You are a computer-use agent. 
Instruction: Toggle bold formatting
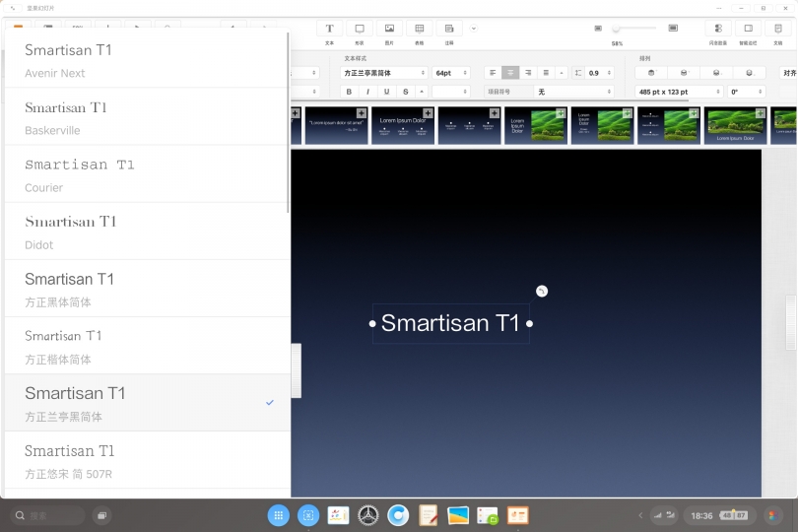349,92
